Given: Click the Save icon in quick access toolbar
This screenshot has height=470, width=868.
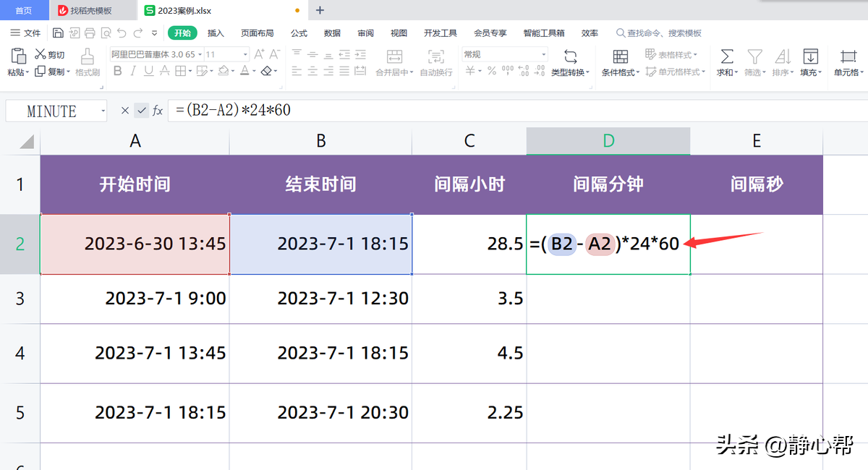Looking at the screenshot, I should click(x=58, y=33).
